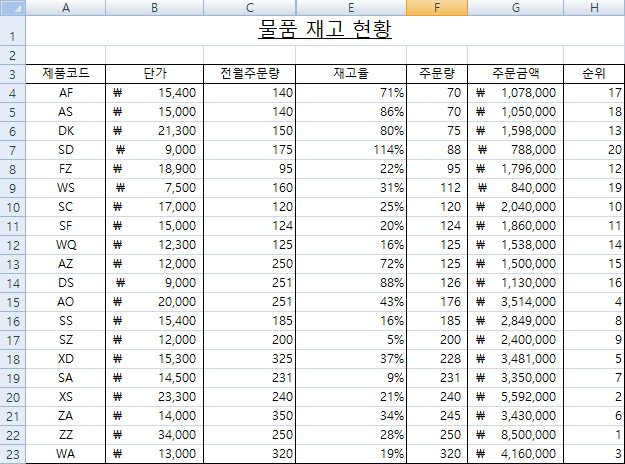Click order amount cell 5,592,000
Screen dimensions: 625x464
pyautogui.click(x=515, y=397)
